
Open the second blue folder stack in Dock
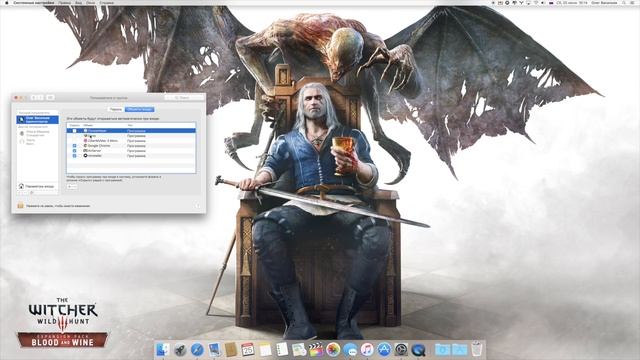click(459, 350)
